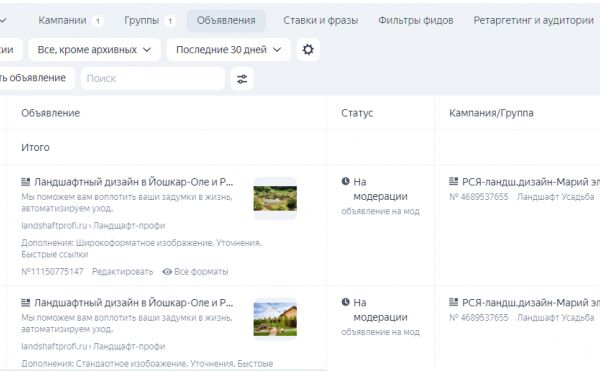Click the ad number №11150775147
600x371 pixels.
click(52, 272)
